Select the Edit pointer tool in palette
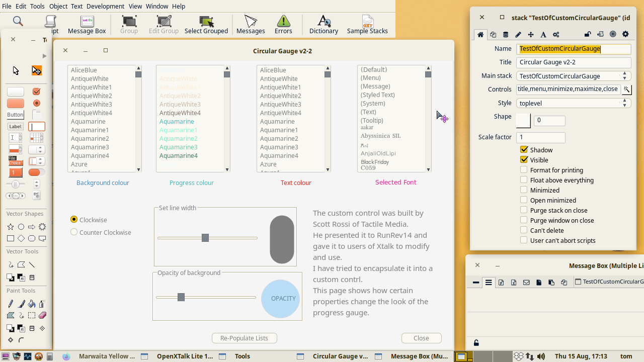Image resolution: width=644 pixels, height=362 pixels. tap(37, 70)
